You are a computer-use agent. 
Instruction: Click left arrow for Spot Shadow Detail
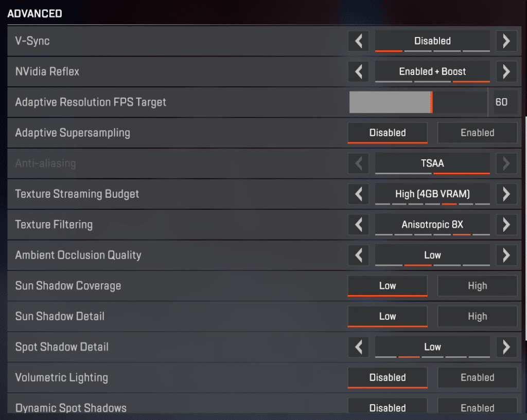358,347
